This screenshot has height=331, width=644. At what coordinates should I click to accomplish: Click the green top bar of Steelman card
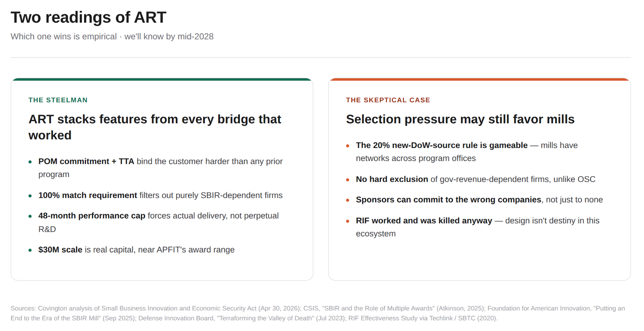(x=162, y=80)
